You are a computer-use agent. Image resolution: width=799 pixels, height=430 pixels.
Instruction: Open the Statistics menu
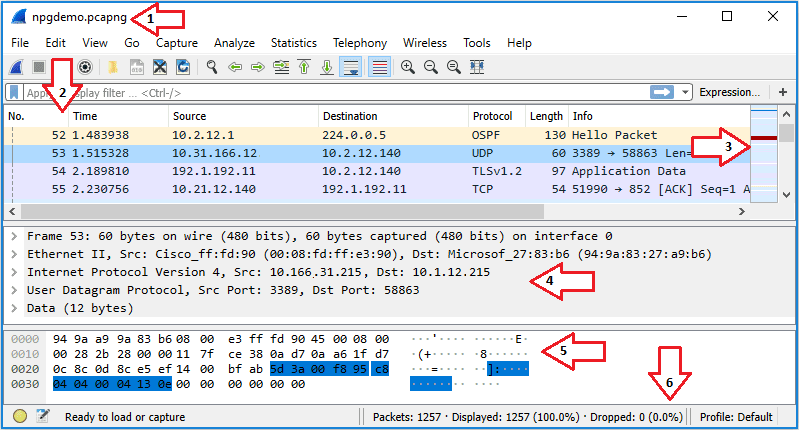pyautogui.click(x=294, y=43)
